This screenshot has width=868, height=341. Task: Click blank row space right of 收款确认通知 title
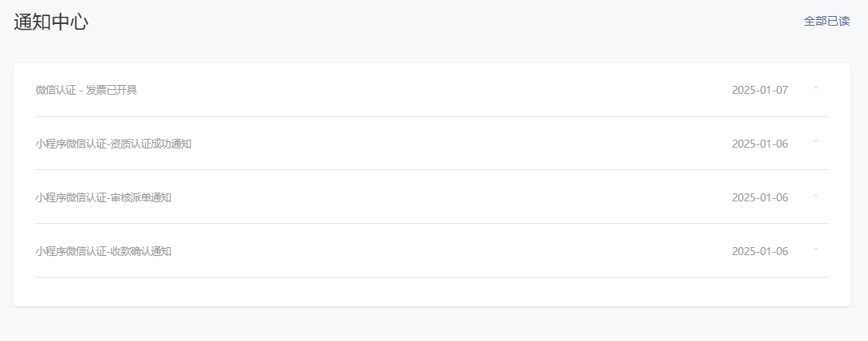451,251
